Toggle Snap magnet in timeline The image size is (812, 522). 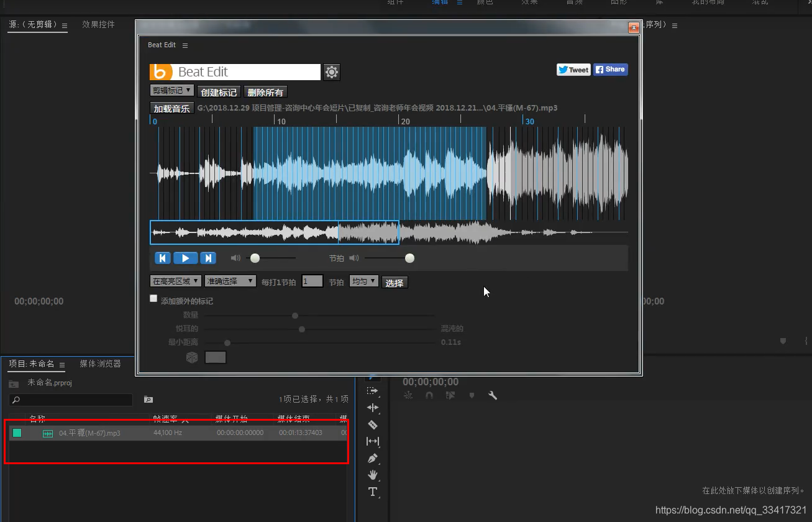[429, 395]
